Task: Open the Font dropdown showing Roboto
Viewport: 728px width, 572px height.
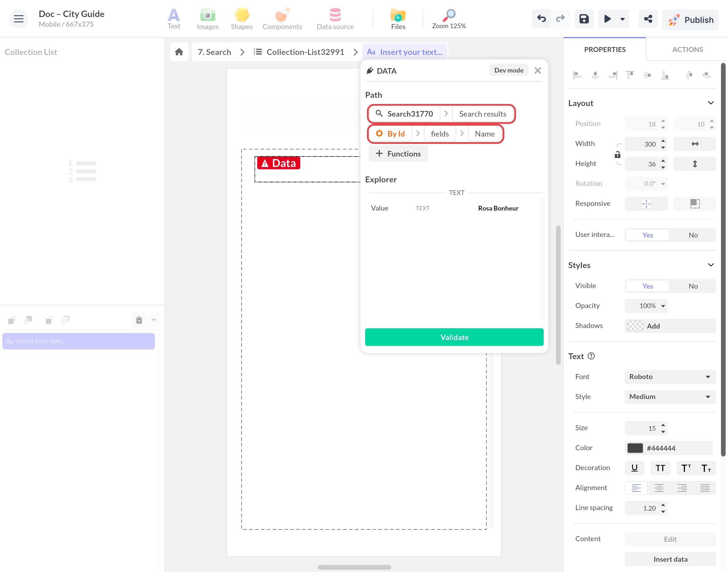Action: click(670, 377)
